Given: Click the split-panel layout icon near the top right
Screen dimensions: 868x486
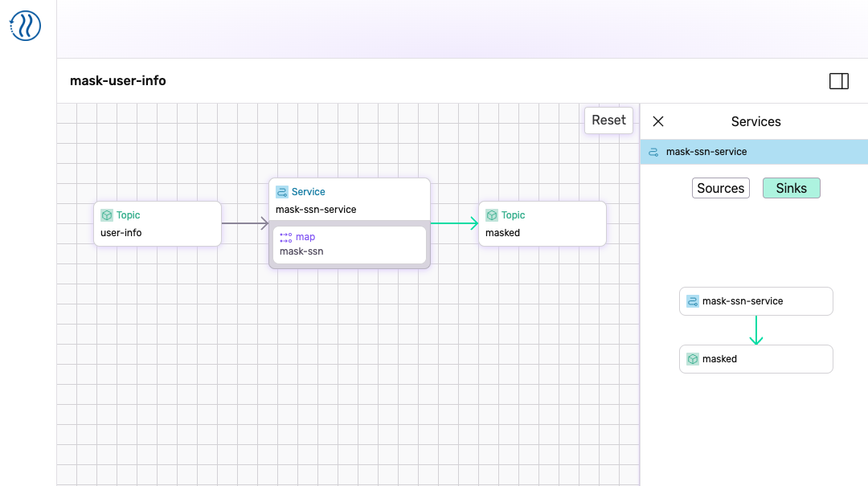Looking at the screenshot, I should pyautogui.click(x=839, y=80).
